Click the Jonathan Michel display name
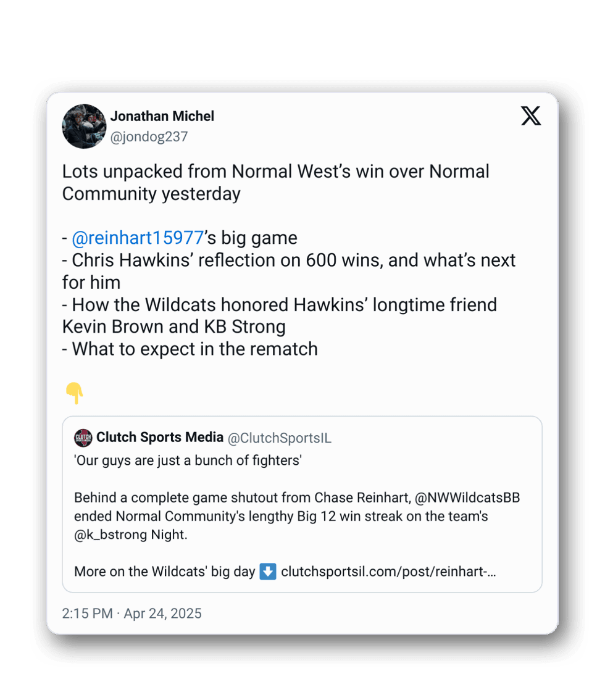Viewport: 605px width, 700px height. pos(162,116)
